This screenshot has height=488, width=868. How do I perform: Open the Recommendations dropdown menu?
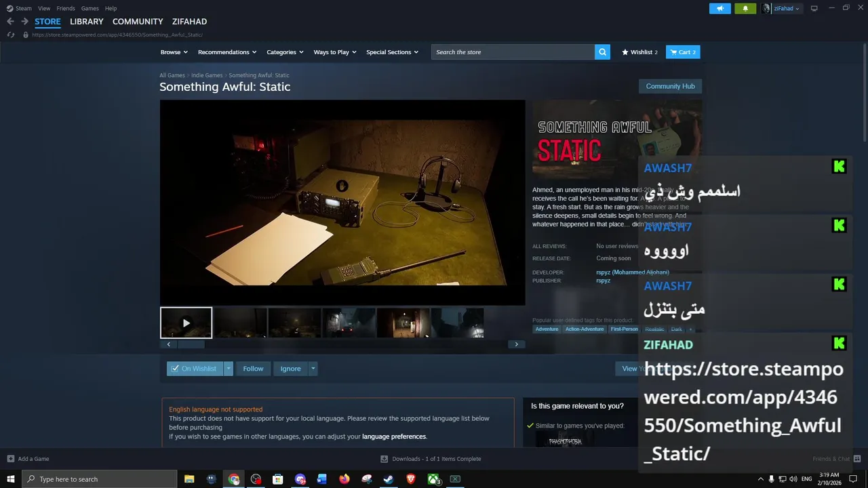[x=227, y=52]
